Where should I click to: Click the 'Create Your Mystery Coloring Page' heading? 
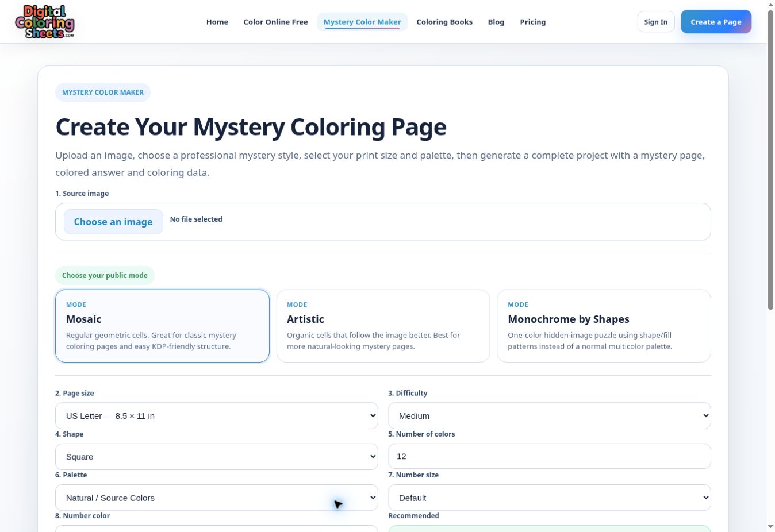point(251,127)
